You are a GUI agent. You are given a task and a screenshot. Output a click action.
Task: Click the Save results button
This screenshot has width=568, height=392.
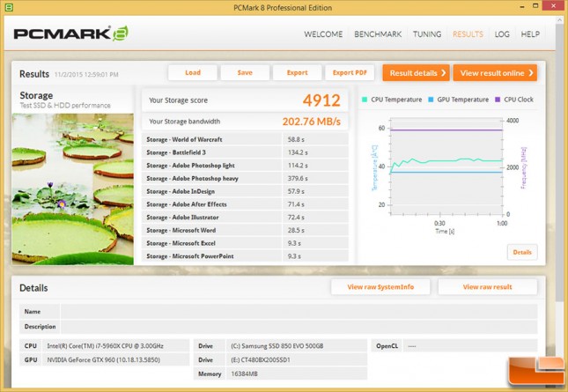tap(245, 72)
